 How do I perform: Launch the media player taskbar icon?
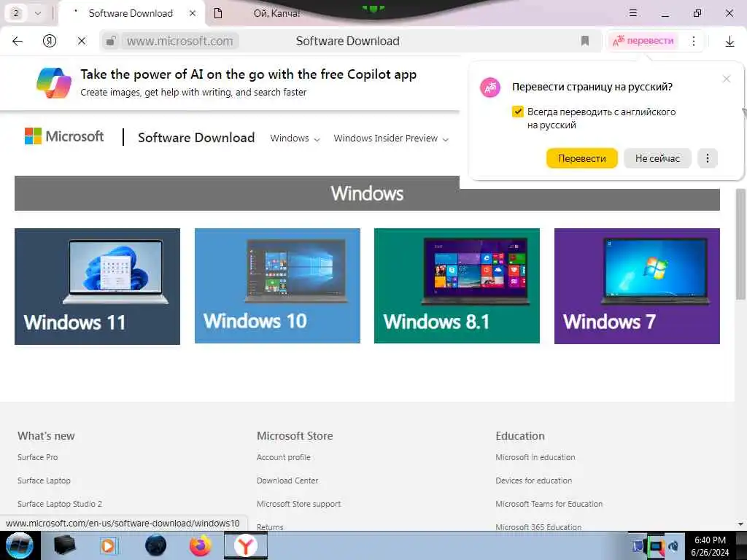[x=109, y=545]
